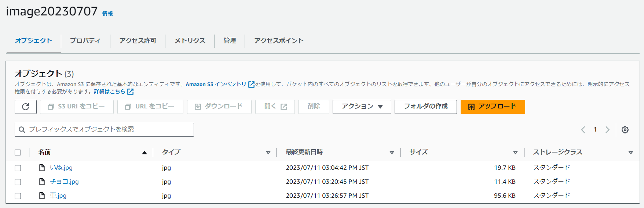Click the タイプ column sort arrow

click(268, 153)
